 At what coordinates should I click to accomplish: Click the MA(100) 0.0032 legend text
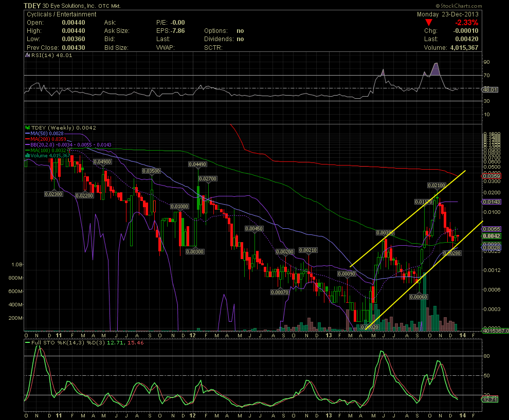point(48,150)
